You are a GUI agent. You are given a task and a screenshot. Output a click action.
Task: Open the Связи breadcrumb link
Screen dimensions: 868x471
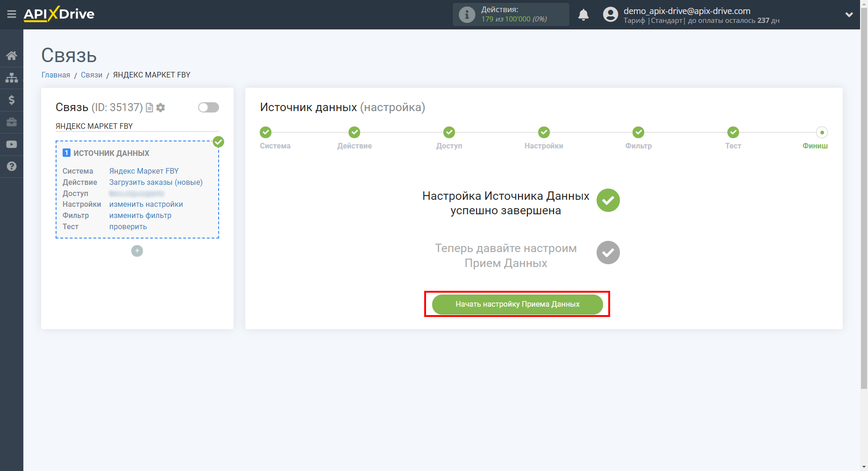[92, 75]
